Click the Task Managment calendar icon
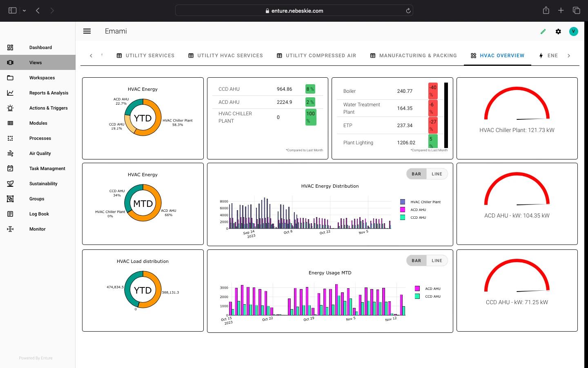 (10, 168)
